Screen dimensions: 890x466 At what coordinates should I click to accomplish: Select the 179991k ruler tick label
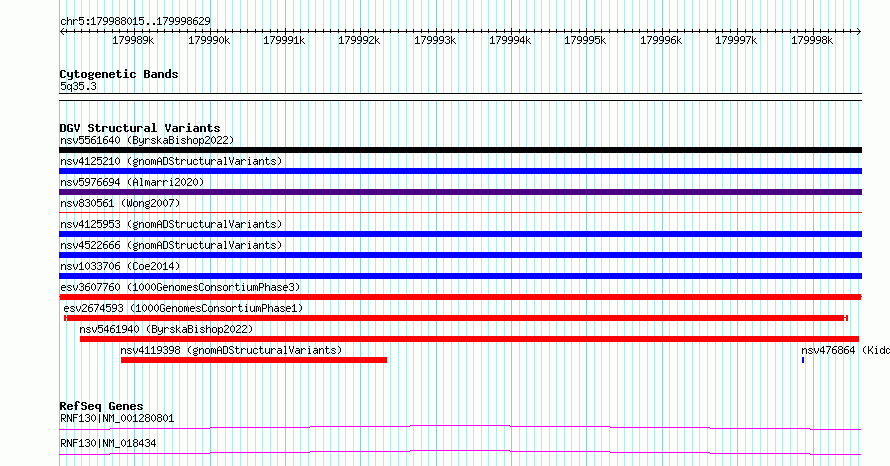click(x=284, y=40)
